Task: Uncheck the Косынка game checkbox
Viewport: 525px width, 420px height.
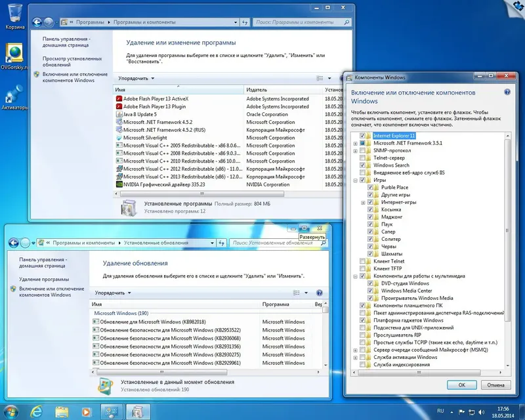Action: coord(370,209)
